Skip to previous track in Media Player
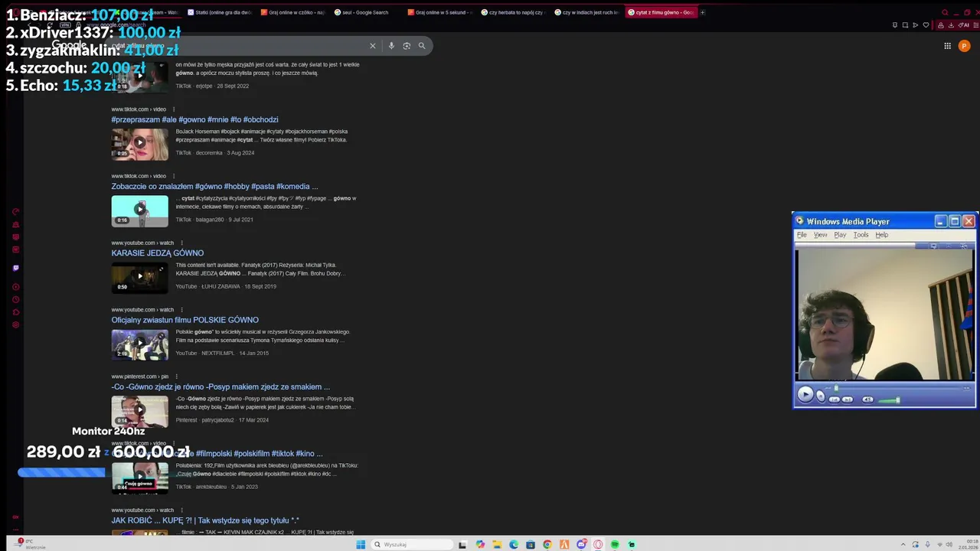Screen dimensions: 980x551 [835, 399]
